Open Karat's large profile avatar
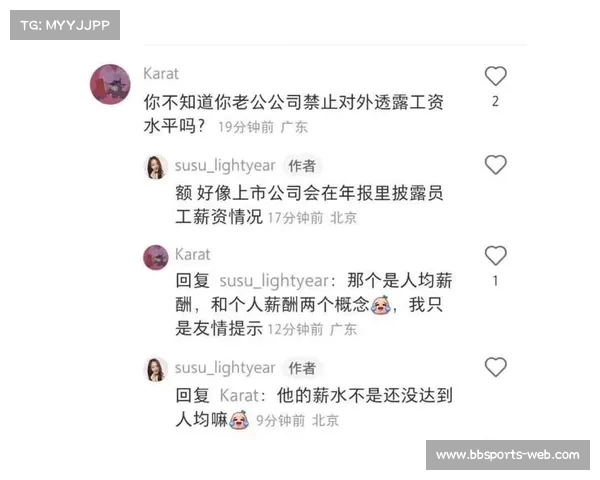The image size is (600, 480). click(x=110, y=84)
